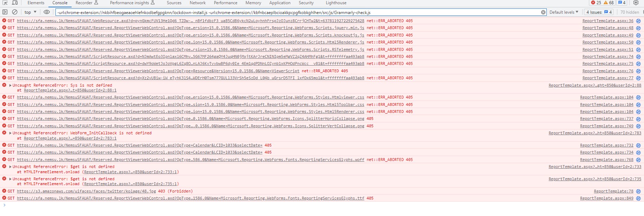644x216 pixels.
Task: Open the Memory tab
Action: point(253,2)
